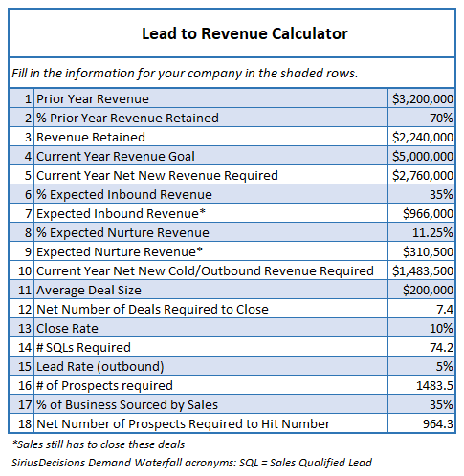Viewport: 464px width, 476px height.
Task: Edit the $200,000 average deal size value
Action: click(x=421, y=290)
